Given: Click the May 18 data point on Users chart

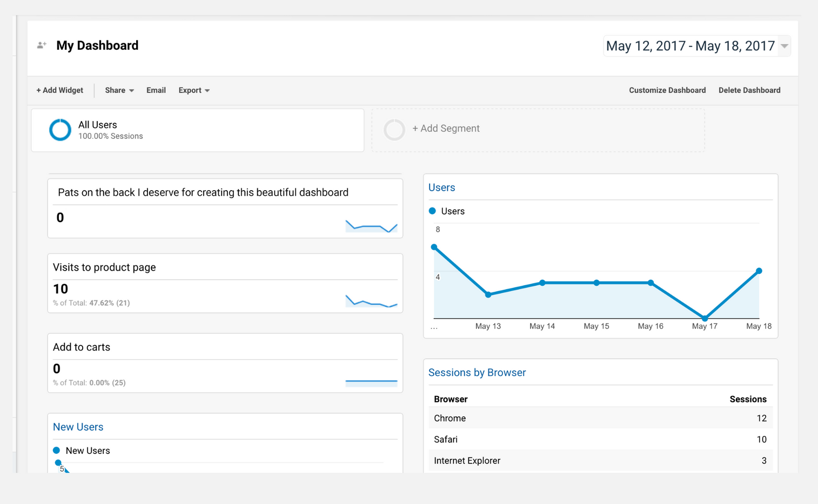Looking at the screenshot, I should [759, 271].
